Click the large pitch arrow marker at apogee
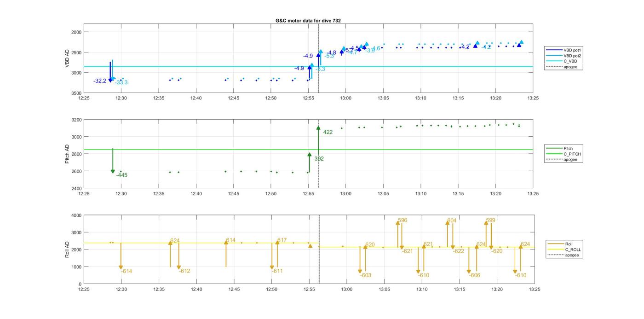Viewport: 644px width, 319px height. (318, 128)
